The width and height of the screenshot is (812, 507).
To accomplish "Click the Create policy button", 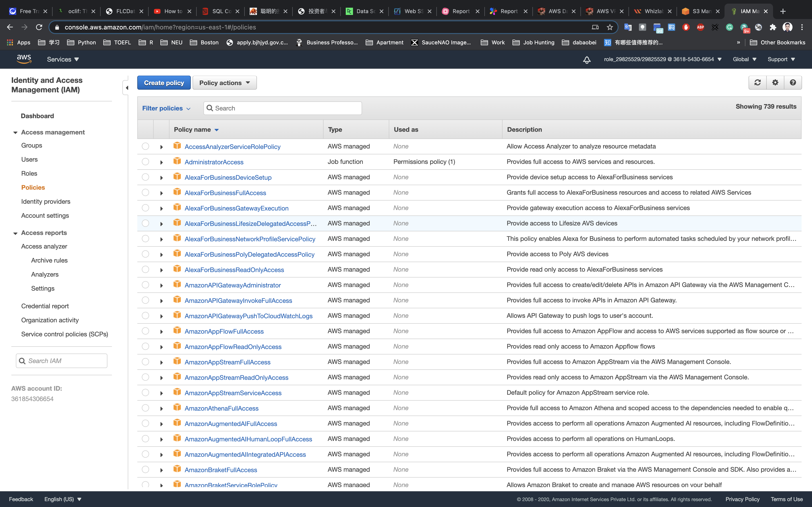I will click(164, 83).
